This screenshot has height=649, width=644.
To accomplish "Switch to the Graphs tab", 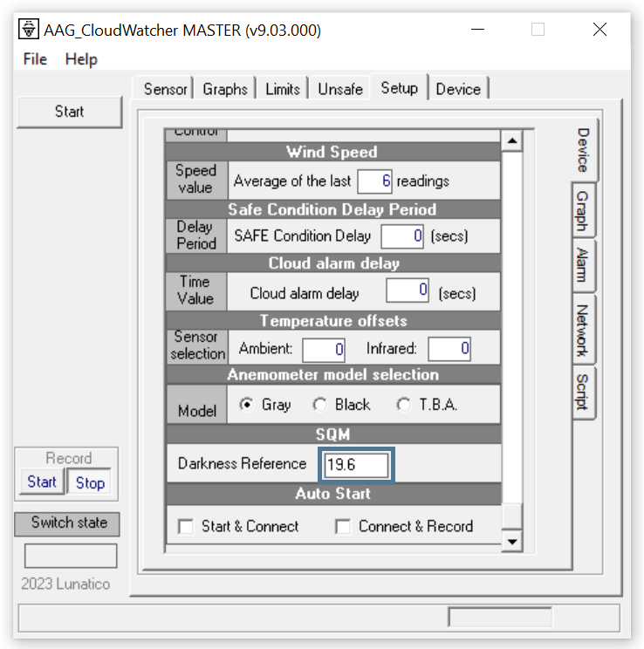I will click(225, 89).
